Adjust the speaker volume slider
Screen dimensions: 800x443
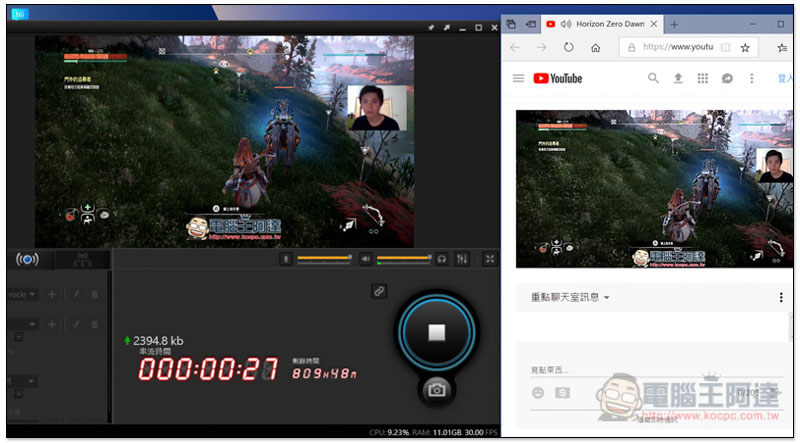(x=404, y=258)
